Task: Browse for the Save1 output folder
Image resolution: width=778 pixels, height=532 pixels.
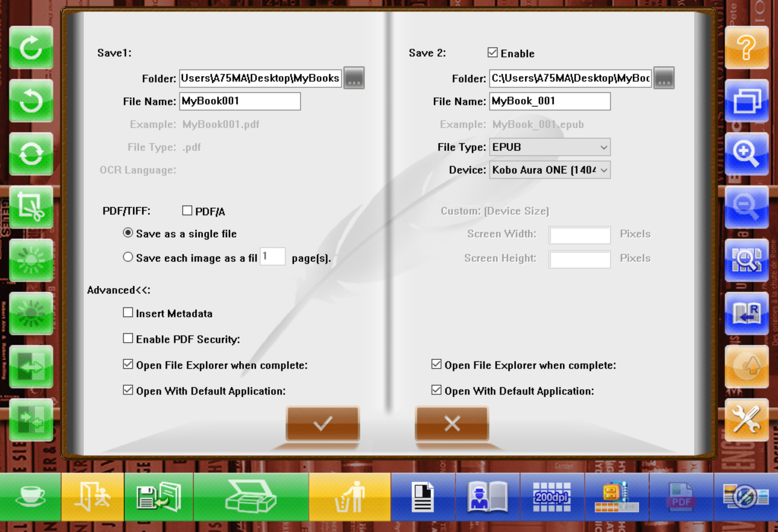Action: (354, 78)
